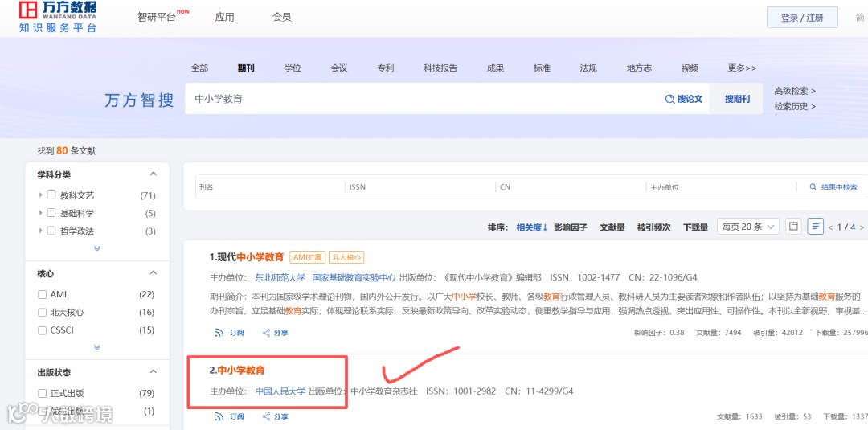The width and height of the screenshot is (868, 430).
Task: Click the 搜期刊 button
Action: (738, 99)
